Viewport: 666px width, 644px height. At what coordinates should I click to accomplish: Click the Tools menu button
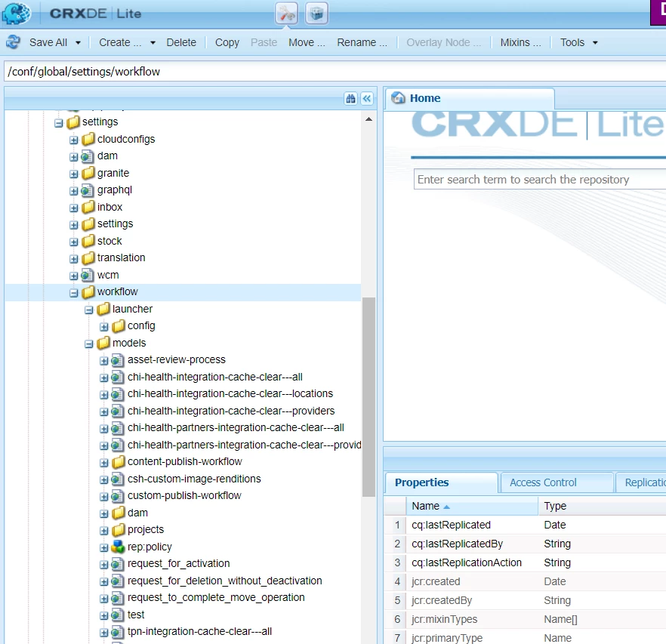click(x=572, y=42)
